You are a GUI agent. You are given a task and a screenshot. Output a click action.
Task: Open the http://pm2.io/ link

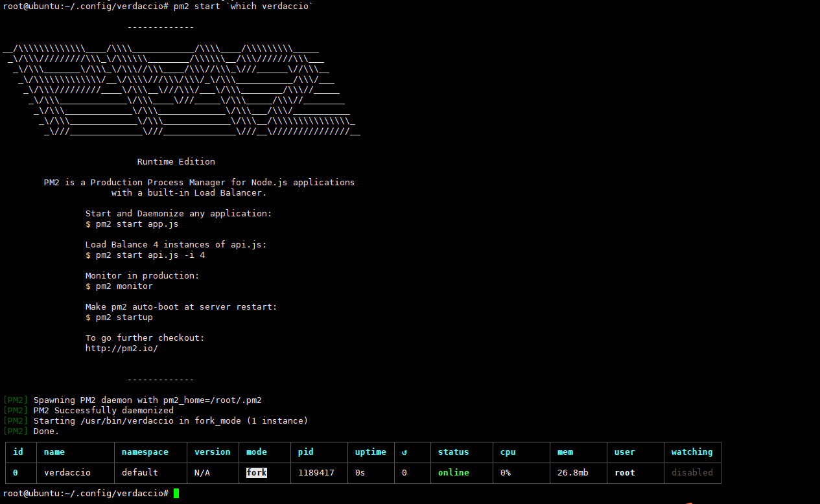(x=122, y=349)
